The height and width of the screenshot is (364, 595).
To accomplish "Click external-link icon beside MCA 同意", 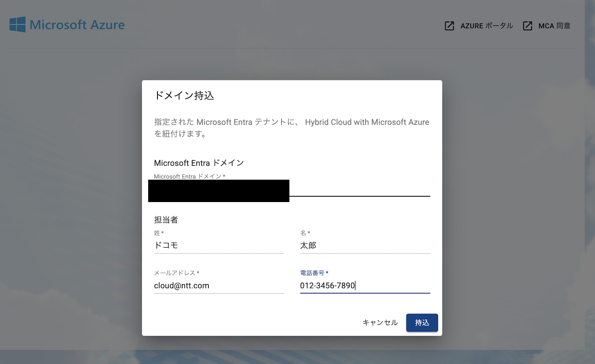I will click(x=527, y=26).
